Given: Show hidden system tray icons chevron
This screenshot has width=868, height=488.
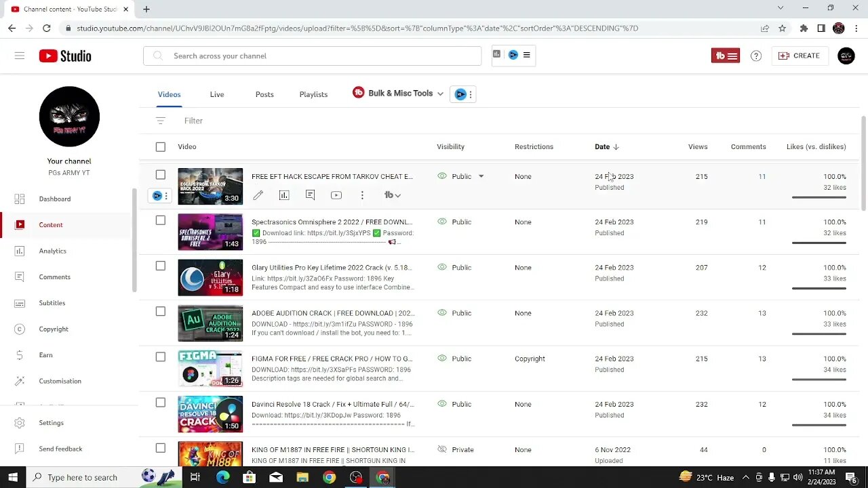Looking at the screenshot, I should click(745, 477).
